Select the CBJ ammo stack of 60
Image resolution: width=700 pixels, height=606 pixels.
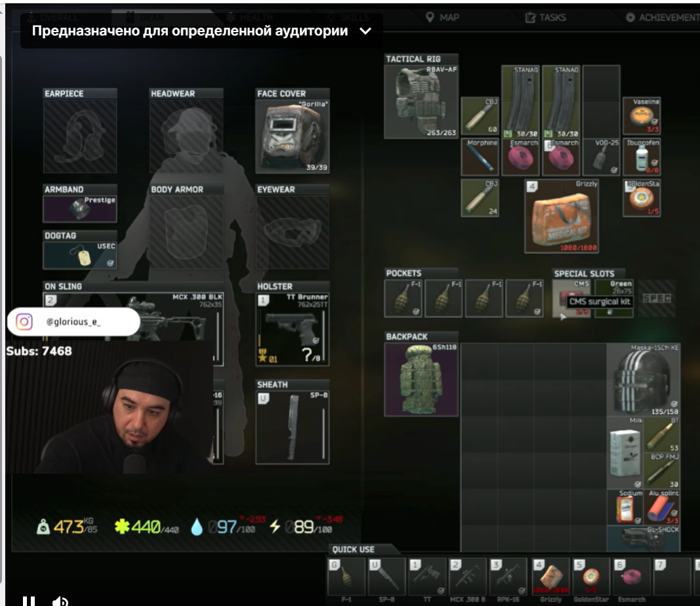pos(480,116)
